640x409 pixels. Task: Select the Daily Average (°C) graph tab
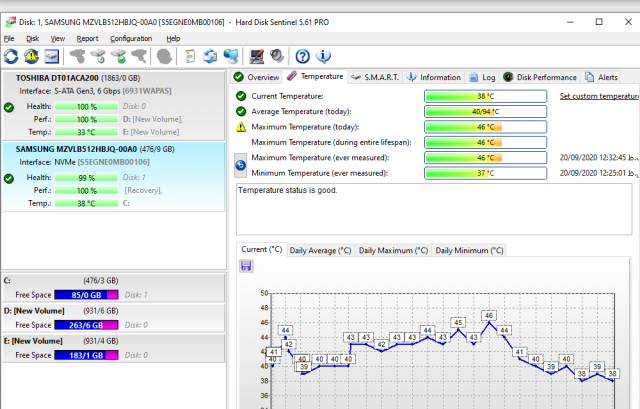320,250
